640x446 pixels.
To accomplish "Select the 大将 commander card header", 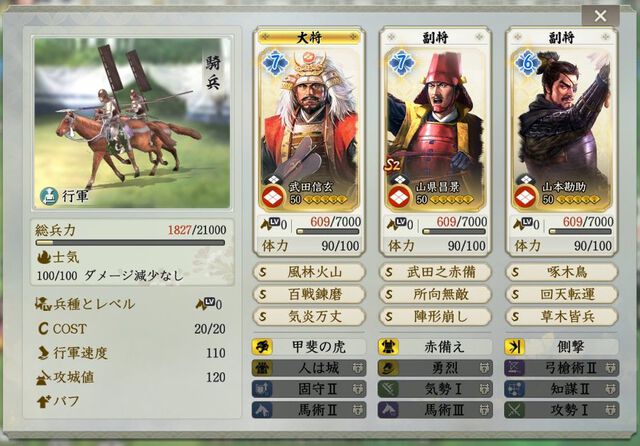I will click(309, 38).
